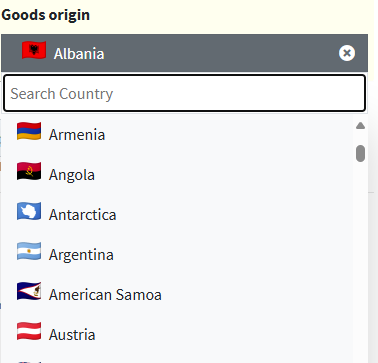Click the Antarctica flag icon
The width and height of the screenshot is (378, 363).
point(29,211)
